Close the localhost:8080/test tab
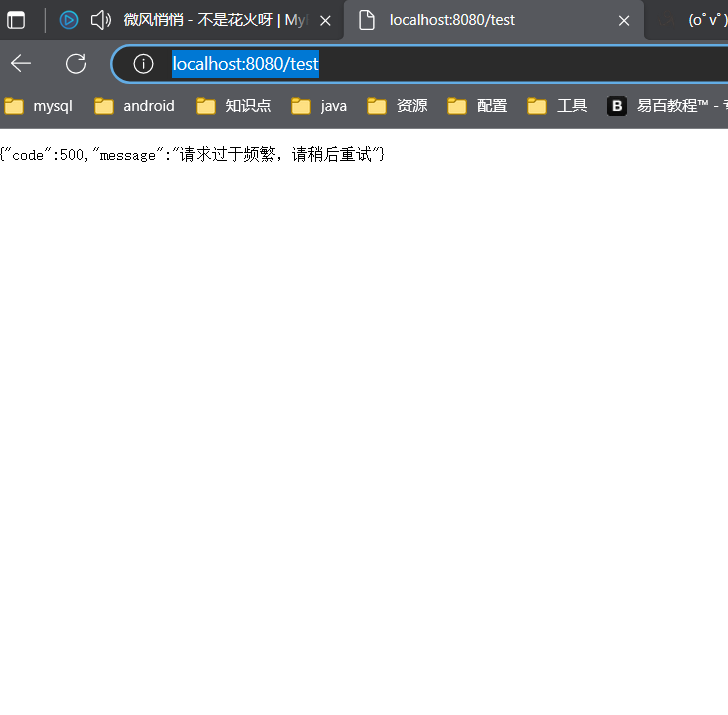This screenshot has width=728, height=715. coord(624,20)
